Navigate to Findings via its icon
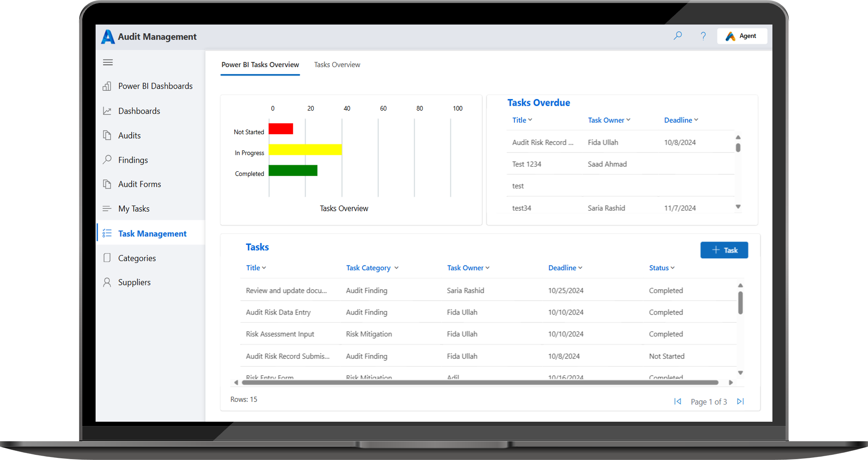The width and height of the screenshot is (868, 460). (107, 160)
